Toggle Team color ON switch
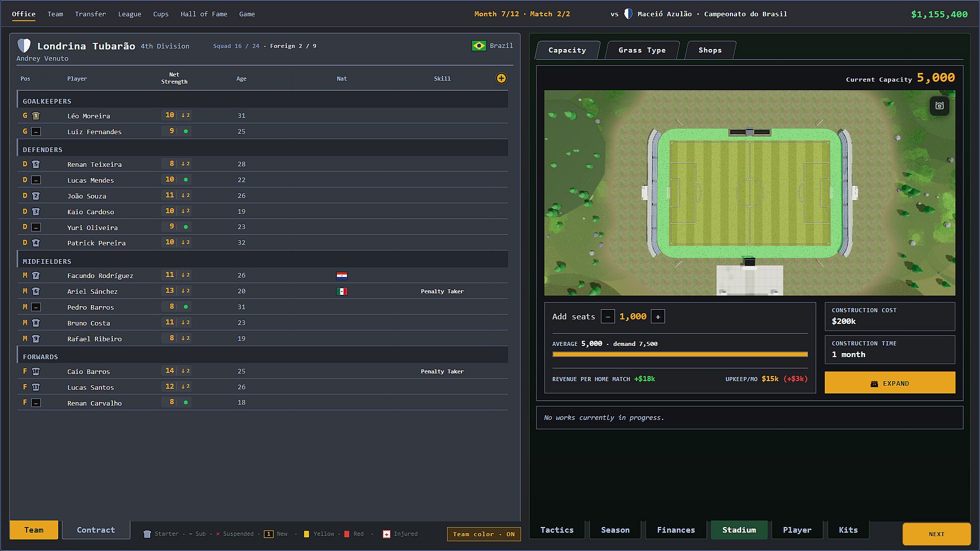The width and height of the screenshot is (980, 551). [x=484, y=534]
